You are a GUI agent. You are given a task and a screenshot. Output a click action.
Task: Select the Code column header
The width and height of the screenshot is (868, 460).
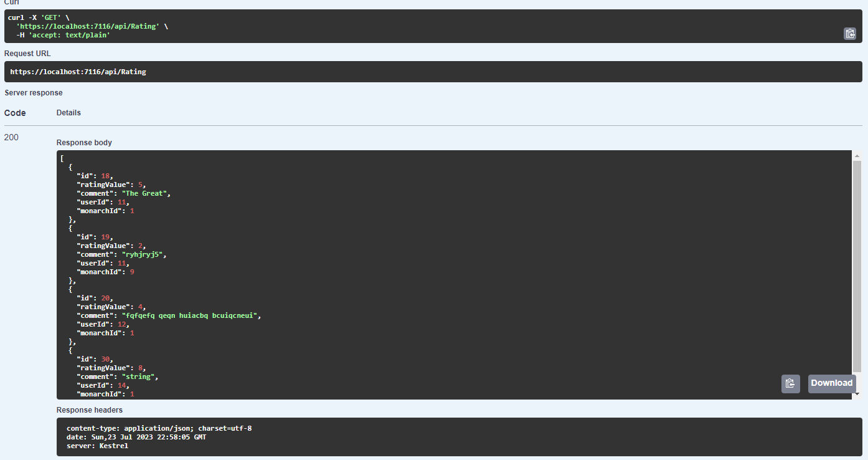14,113
